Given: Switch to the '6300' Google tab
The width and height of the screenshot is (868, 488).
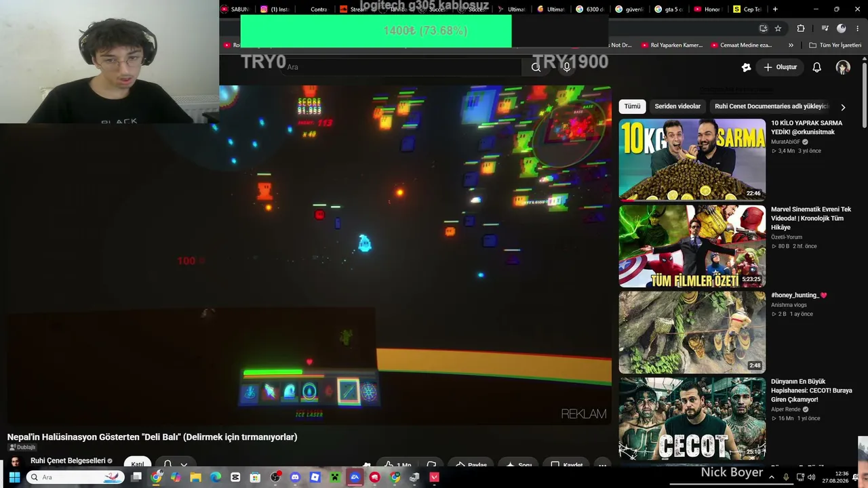Looking at the screenshot, I should (x=590, y=9).
